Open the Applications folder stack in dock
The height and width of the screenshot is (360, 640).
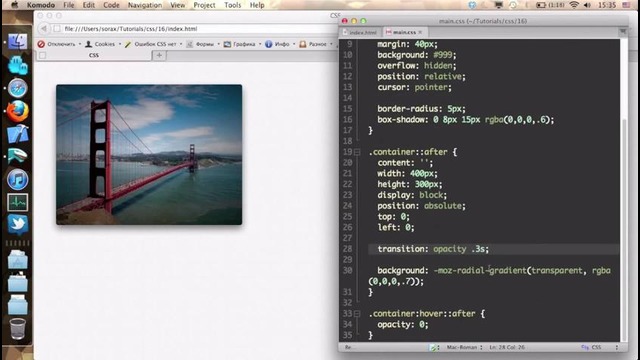pos(18,260)
